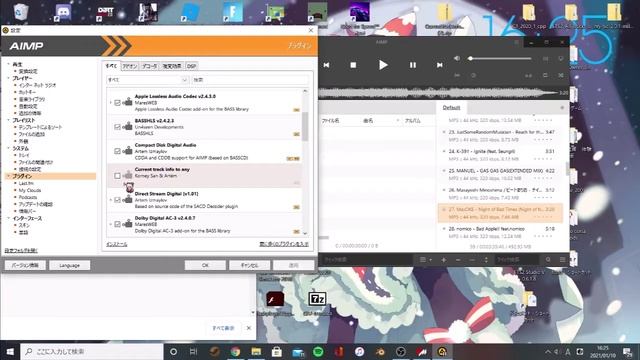Enable Current track info to any plugin

(x=118, y=176)
